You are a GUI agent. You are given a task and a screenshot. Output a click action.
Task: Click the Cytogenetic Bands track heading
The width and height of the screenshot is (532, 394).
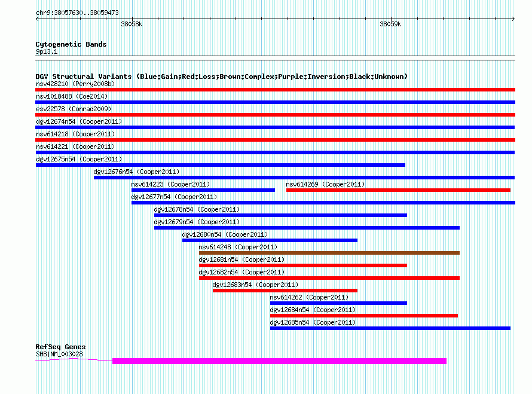pyautogui.click(x=71, y=44)
